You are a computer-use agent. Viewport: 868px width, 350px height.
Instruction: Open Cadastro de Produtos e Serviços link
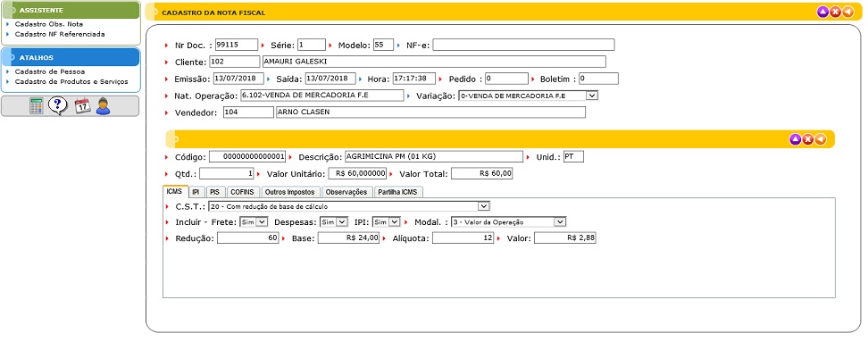pos(71,81)
